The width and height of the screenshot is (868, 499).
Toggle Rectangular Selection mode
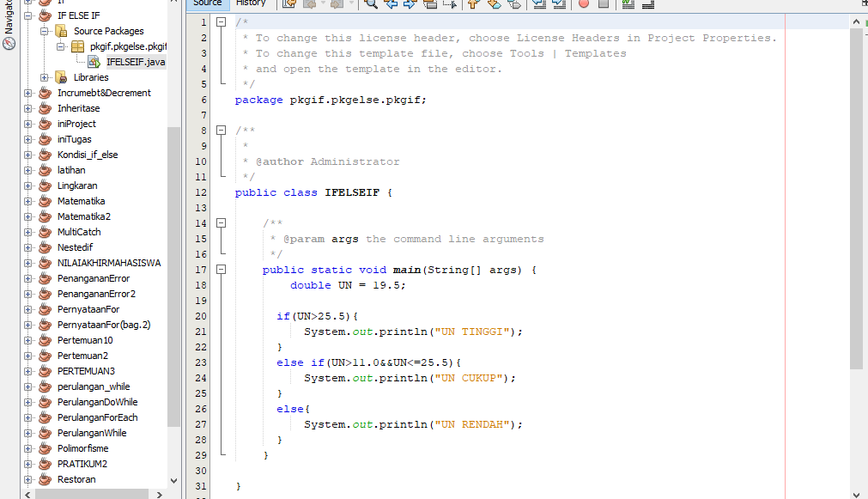450,5
